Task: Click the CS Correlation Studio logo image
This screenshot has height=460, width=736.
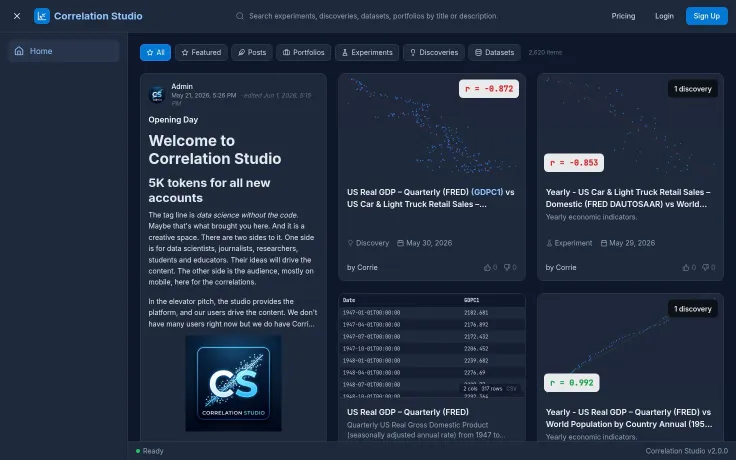Action: 234,383
